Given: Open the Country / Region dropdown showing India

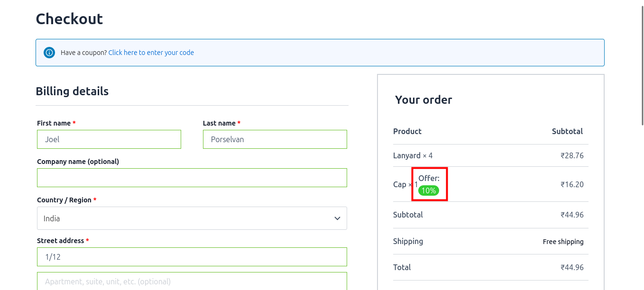Looking at the screenshot, I should pos(192,218).
